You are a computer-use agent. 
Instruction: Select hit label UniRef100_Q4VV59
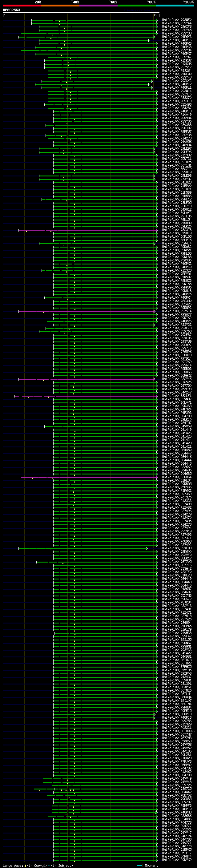coord(176,426)
